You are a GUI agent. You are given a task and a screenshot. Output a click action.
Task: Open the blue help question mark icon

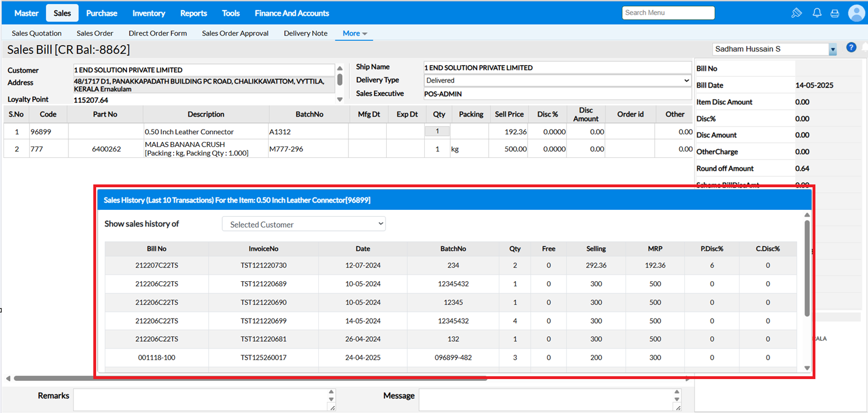click(851, 48)
